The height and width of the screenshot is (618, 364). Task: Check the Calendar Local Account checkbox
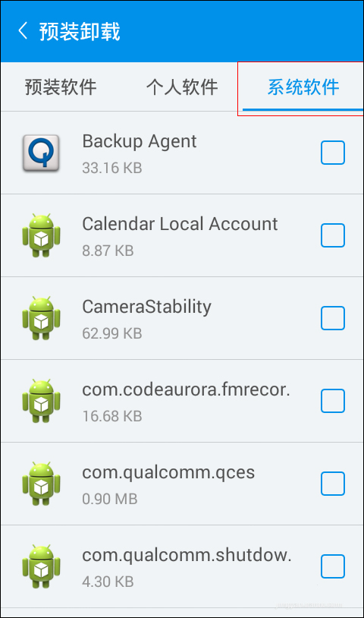[x=333, y=235]
